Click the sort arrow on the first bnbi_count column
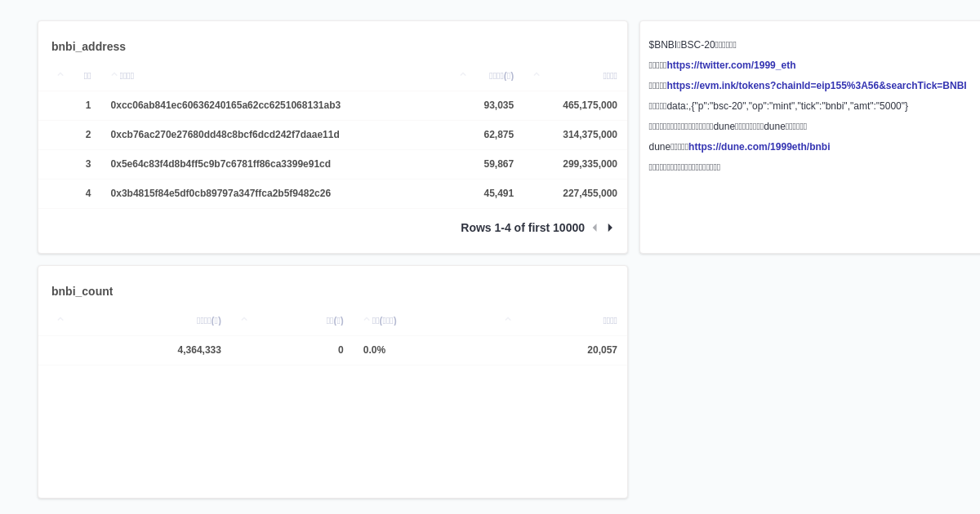Image resolution: width=980 pixels, height=514 pixels. pos(60,319)
